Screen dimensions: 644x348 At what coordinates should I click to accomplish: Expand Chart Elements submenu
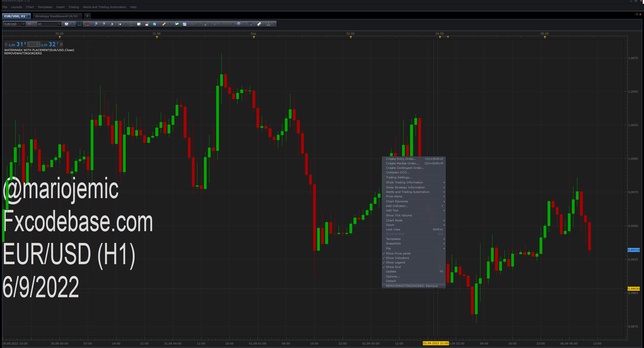tap(414, 201)
